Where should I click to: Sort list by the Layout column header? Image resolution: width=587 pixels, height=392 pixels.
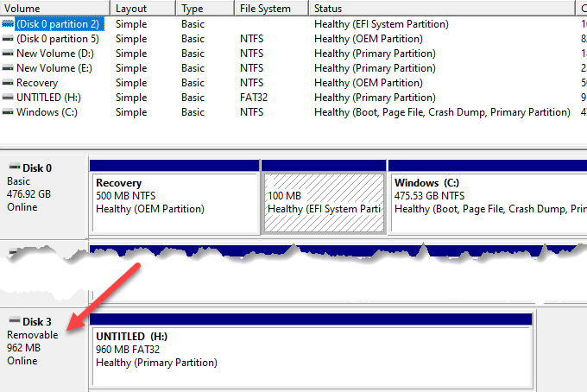click(142, 9)
